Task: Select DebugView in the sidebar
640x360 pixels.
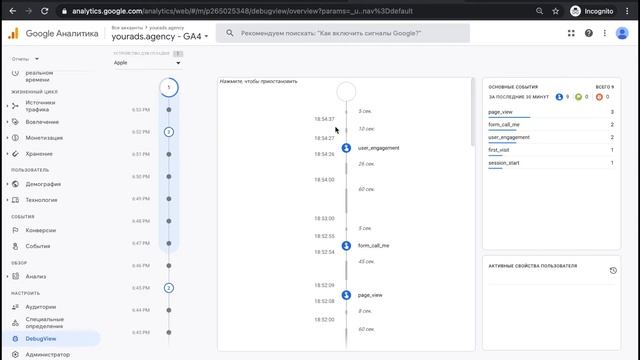Action: [40, 338]
